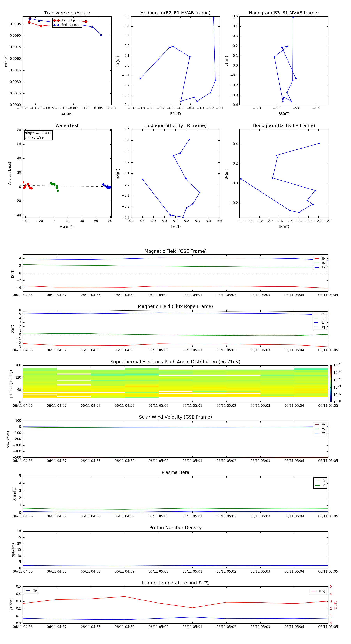351x644 pixels.
Task: Click the 'A(T·m)' x-axis label
Action: click(x=67, y=114)
